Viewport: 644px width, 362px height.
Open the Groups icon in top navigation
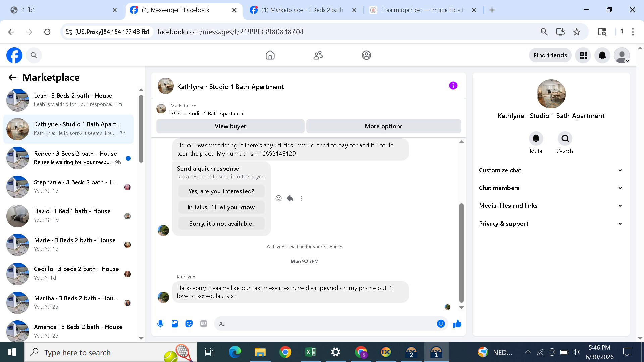(366, 55)
